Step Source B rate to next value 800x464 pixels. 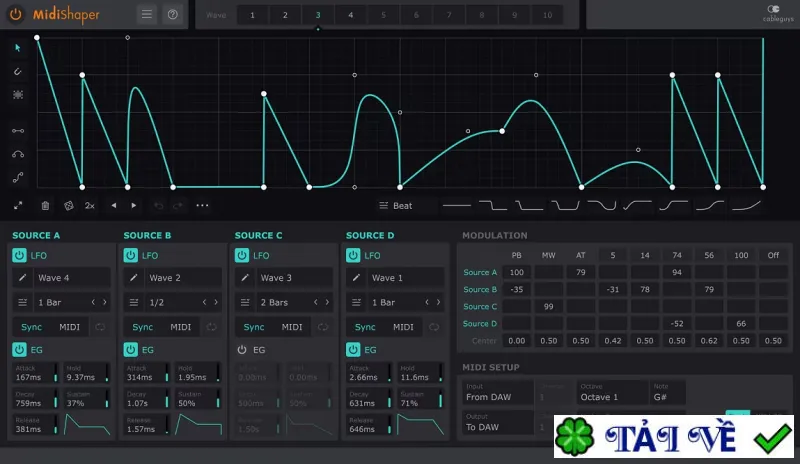[x=216, y=302]
